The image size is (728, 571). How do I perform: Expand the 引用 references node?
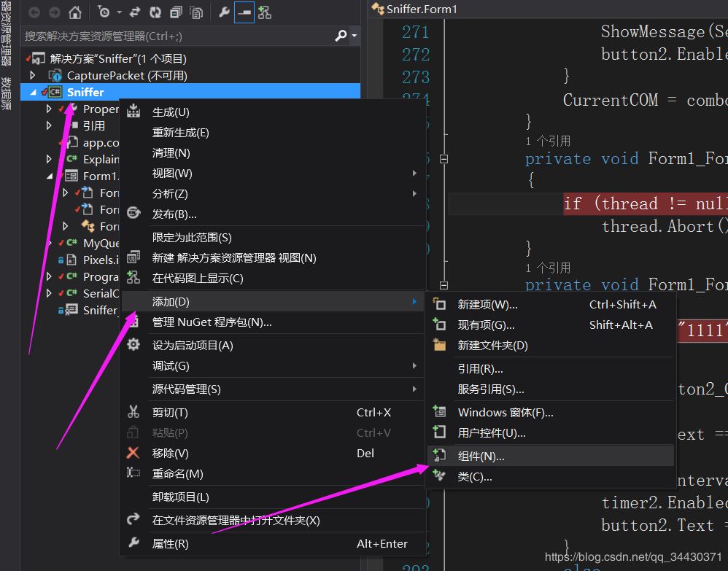pos(49,125)
